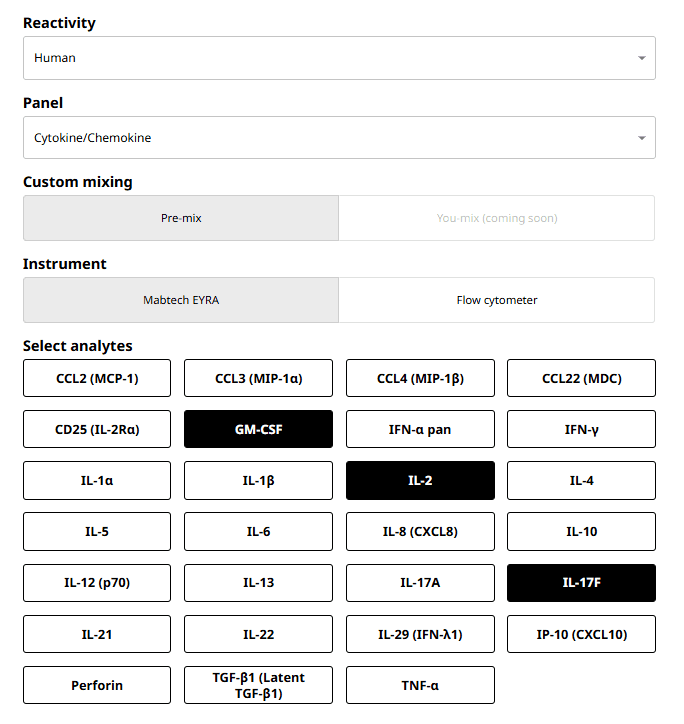Add the IL-8 (CXCL8) analyte
Viewport: 684px width, 724px height.
[x=420, y=531]
